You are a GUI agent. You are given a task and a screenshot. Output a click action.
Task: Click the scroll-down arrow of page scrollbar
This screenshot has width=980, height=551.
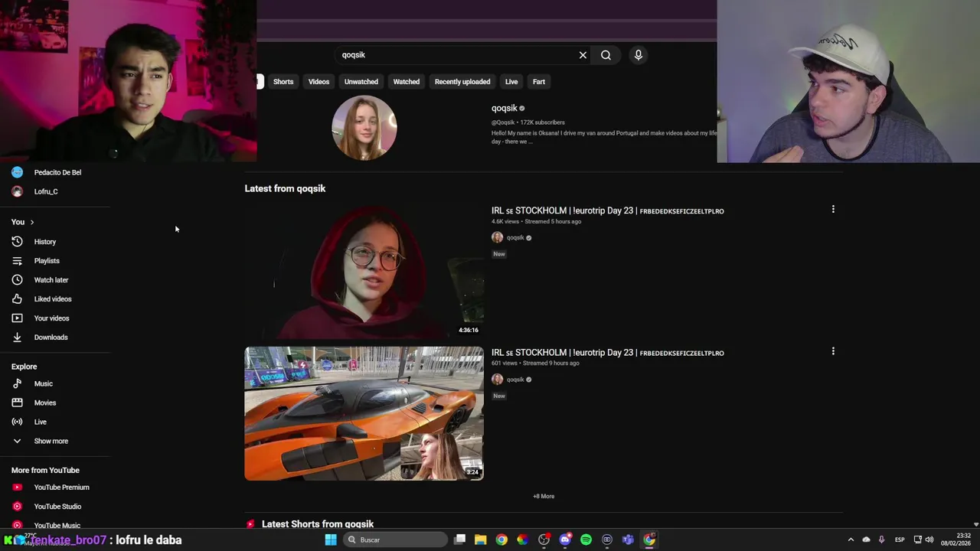[975, 525]
